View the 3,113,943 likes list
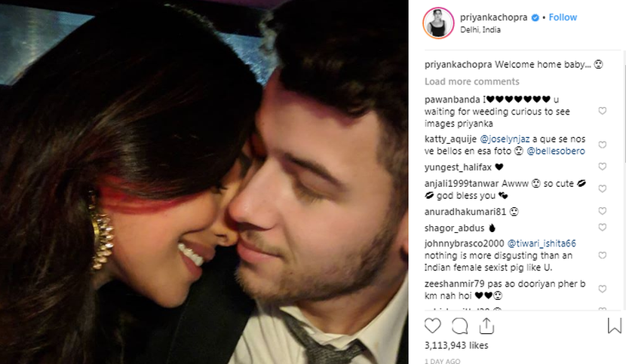Screen dimensions: 626x364 coord(456,345)
